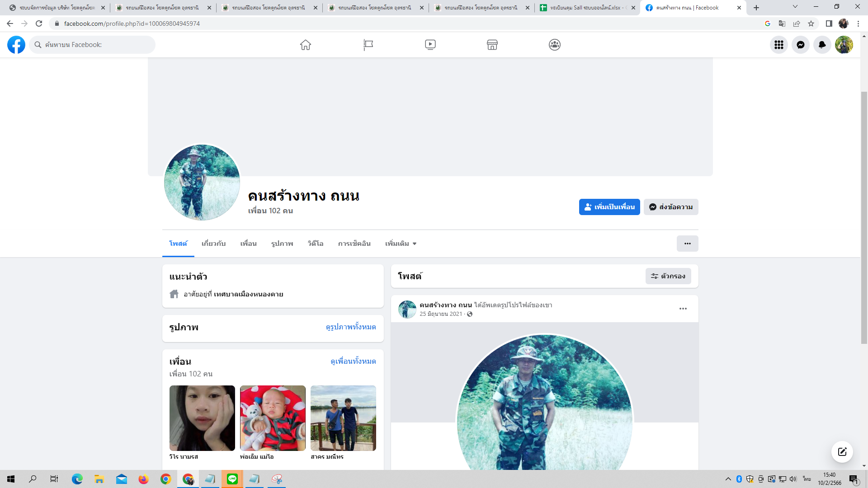Open the Pages flag icon
Viewport: 868px width, 488px height.
[x=368, y=45]
